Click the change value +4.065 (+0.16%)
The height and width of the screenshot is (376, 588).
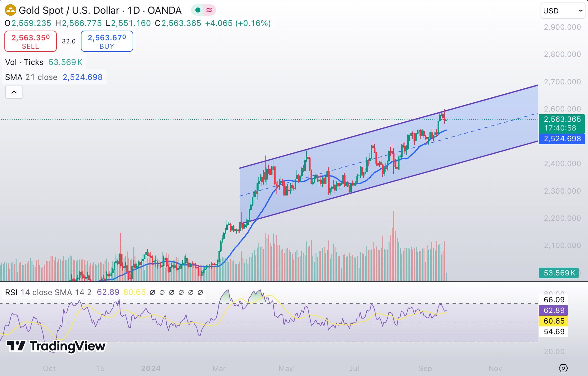(238, 23)
